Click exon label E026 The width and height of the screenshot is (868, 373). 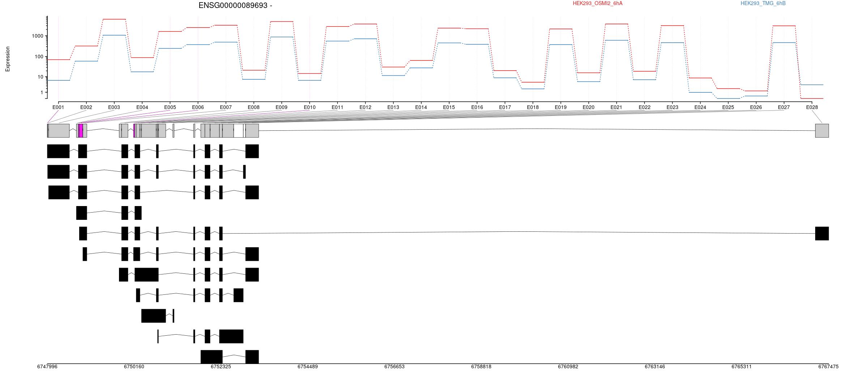pyautogui.click(x=756, y=107)
